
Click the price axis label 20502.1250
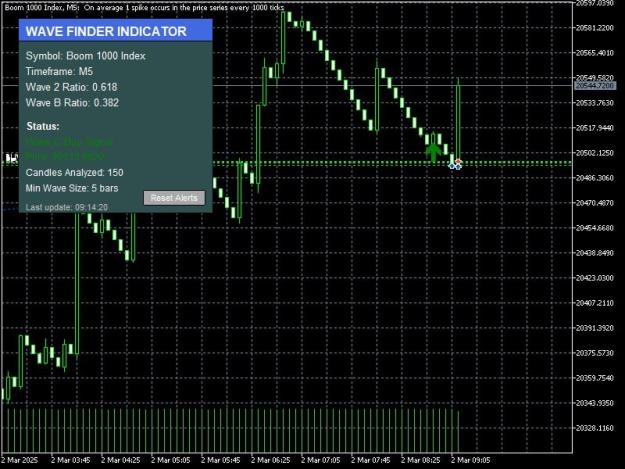(595, 153)
